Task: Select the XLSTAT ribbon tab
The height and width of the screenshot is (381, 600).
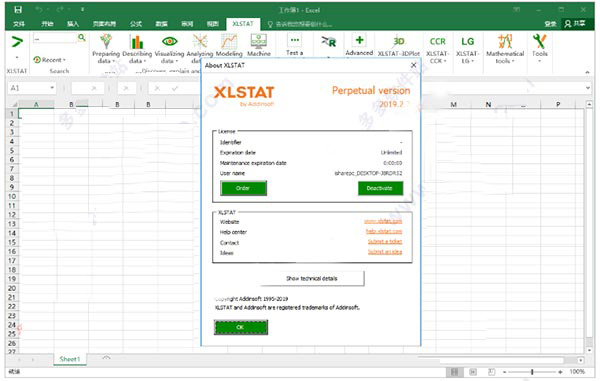Action: pos(243,24)
